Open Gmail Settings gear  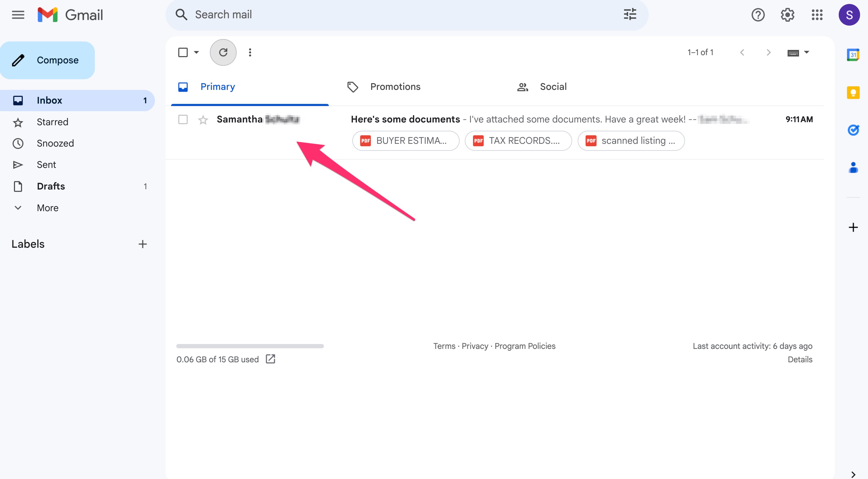coord(787,15)
